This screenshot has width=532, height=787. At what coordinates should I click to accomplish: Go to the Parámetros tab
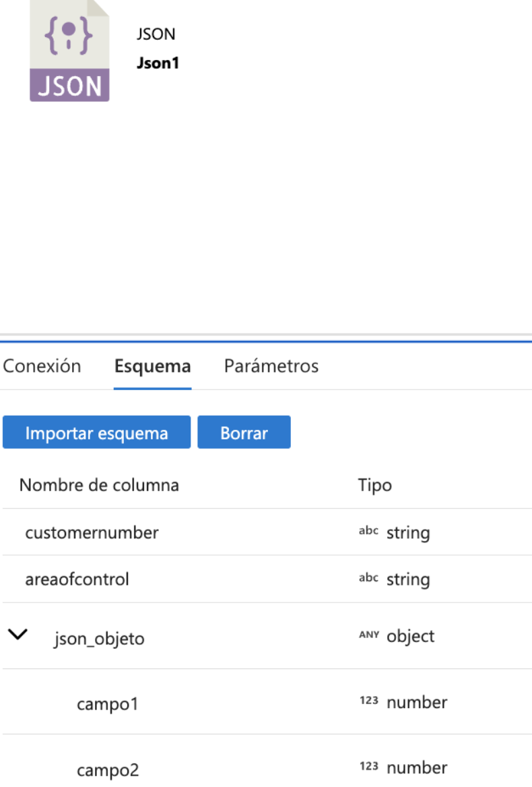pos(271,367)
